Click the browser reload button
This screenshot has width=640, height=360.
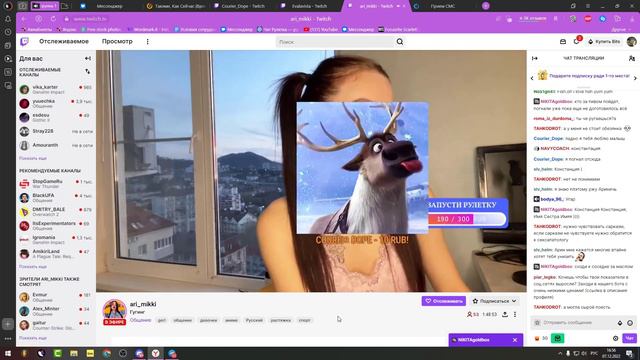(x=53, y=19)
